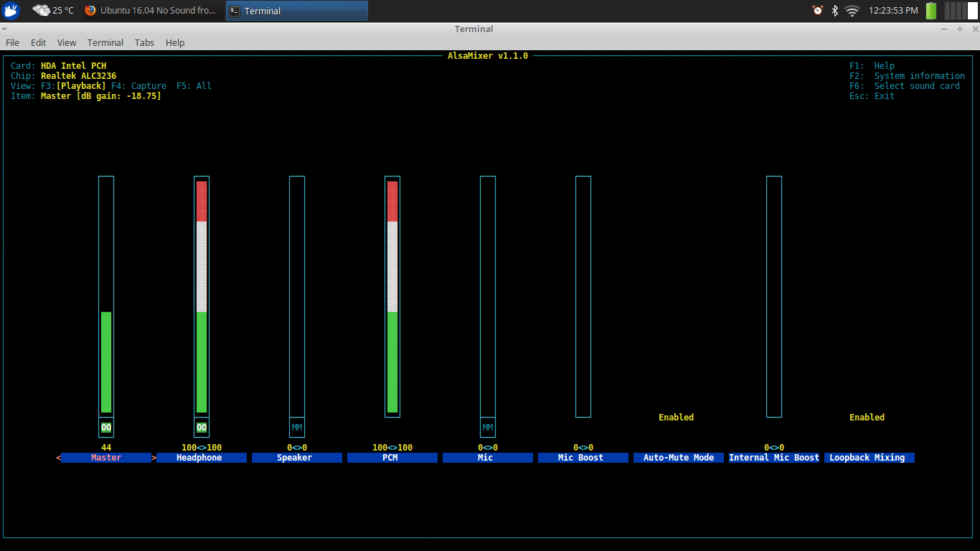This screenshot has height=551, width=980.
Task: Click the alarm clock tray icon
Action: 817,10
